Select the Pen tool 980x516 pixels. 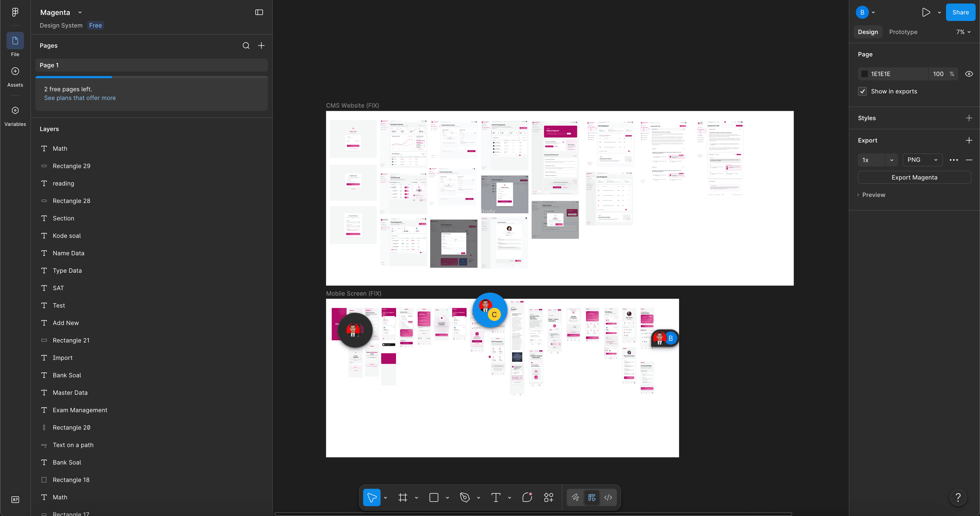pyautogui.click(x=465, y=497)
